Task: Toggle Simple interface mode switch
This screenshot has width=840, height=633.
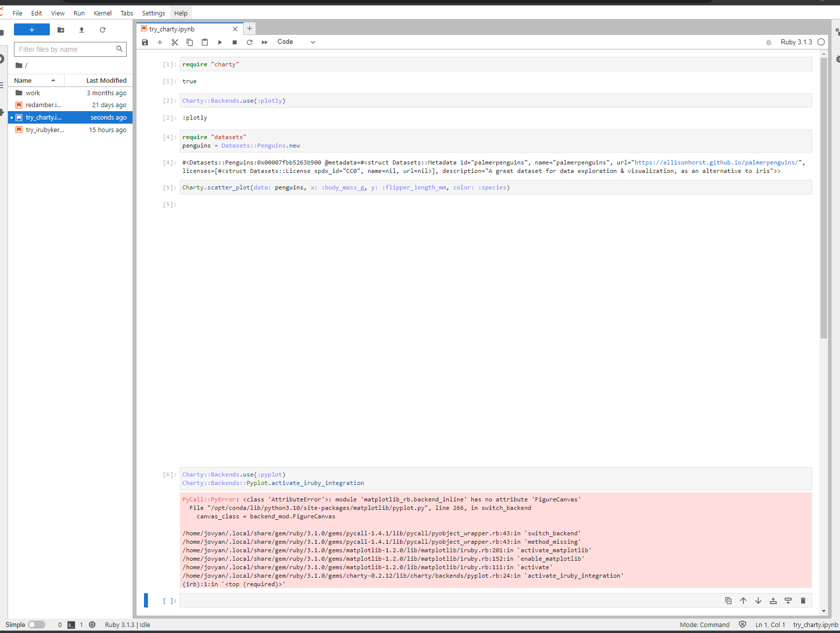Action: 37,625
